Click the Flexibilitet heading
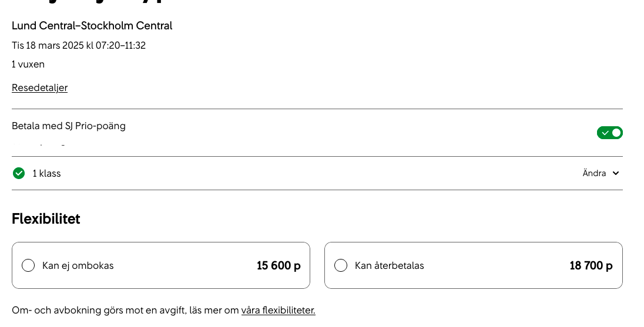The width and height of the screenshot is (644, 327). coord(46,218)
